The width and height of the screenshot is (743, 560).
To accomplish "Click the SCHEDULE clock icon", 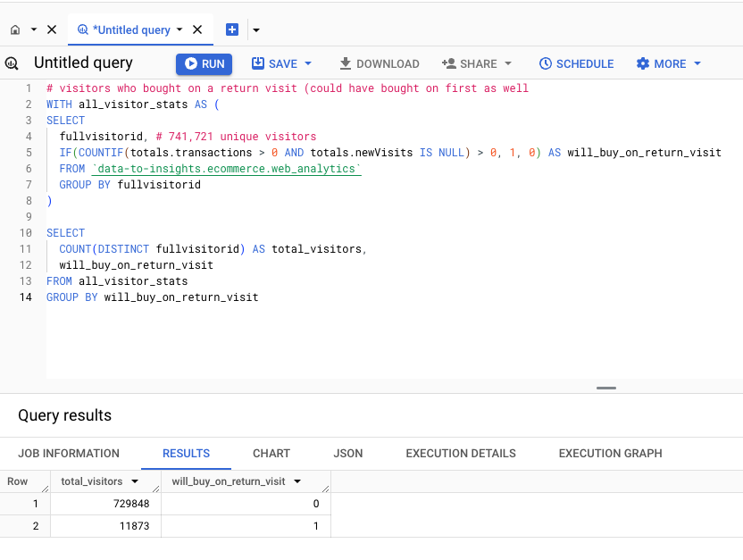I will tap(545, 63).
